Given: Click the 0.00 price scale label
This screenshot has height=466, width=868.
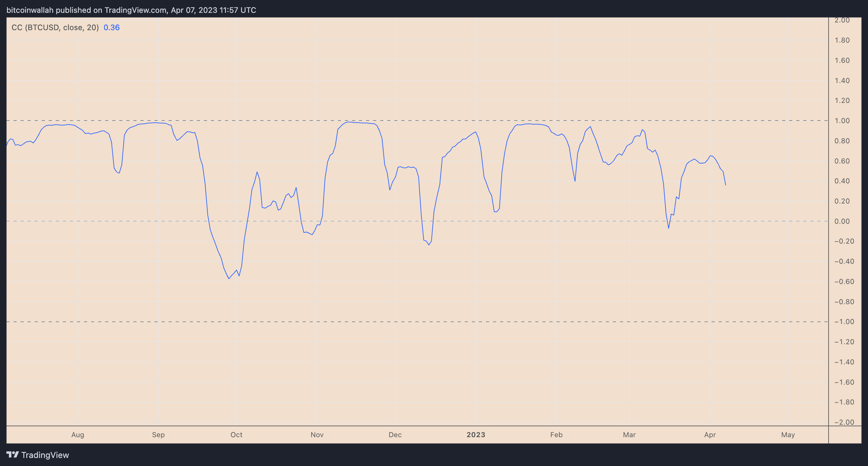Looking at the screenshot, I should pyautogui.click(x=842, y=221).
